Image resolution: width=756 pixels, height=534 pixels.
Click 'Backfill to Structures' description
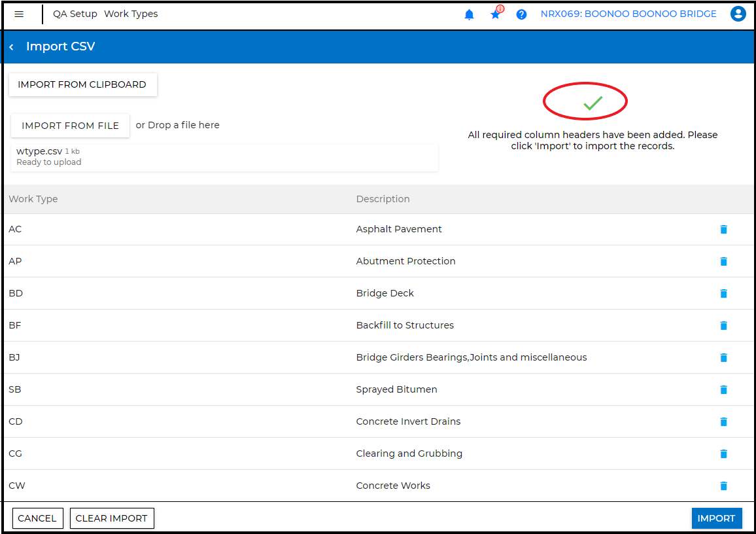click(x=405, y=325)
